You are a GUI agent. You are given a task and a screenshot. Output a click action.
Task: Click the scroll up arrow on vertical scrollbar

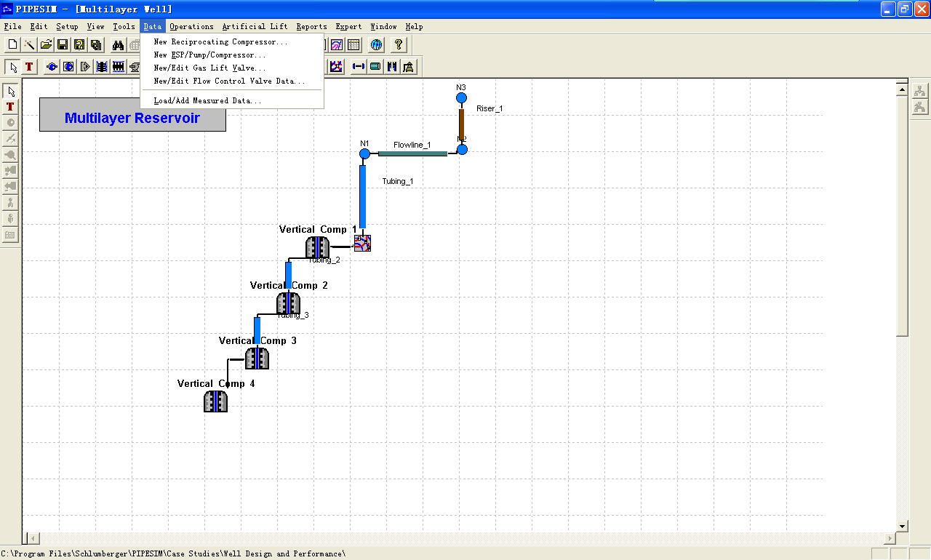(902, 90)
